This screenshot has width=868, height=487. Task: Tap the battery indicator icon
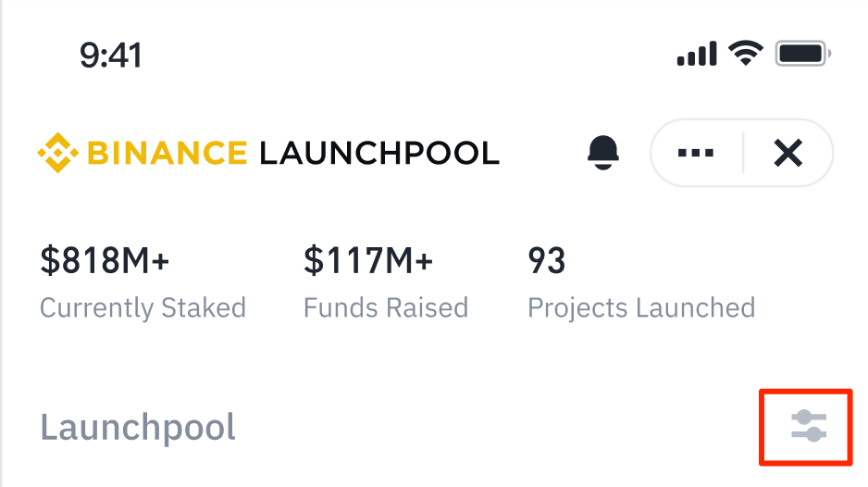803,54
